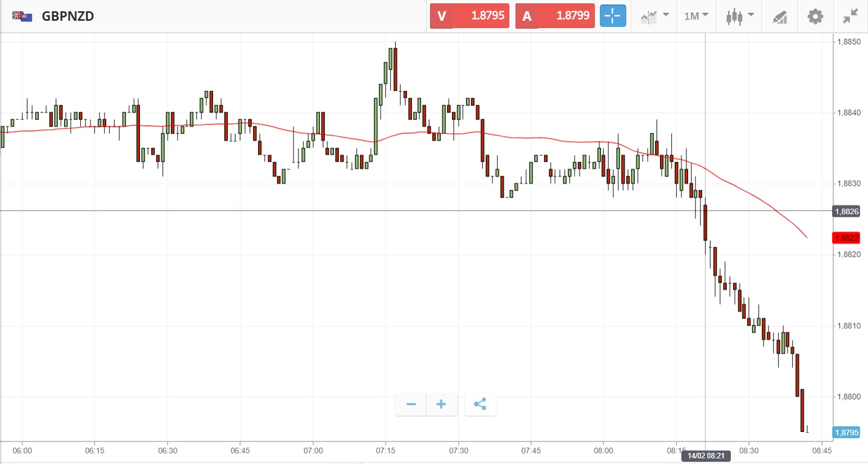Click the 07:45 time axis label
This screenshot has width=868, height=464.
pos(531,451)
